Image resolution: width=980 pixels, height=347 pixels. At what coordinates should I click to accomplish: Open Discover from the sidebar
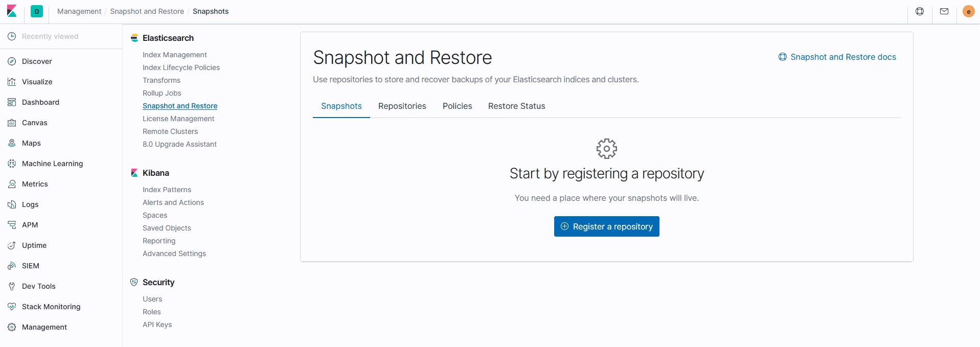coord(37,61)
